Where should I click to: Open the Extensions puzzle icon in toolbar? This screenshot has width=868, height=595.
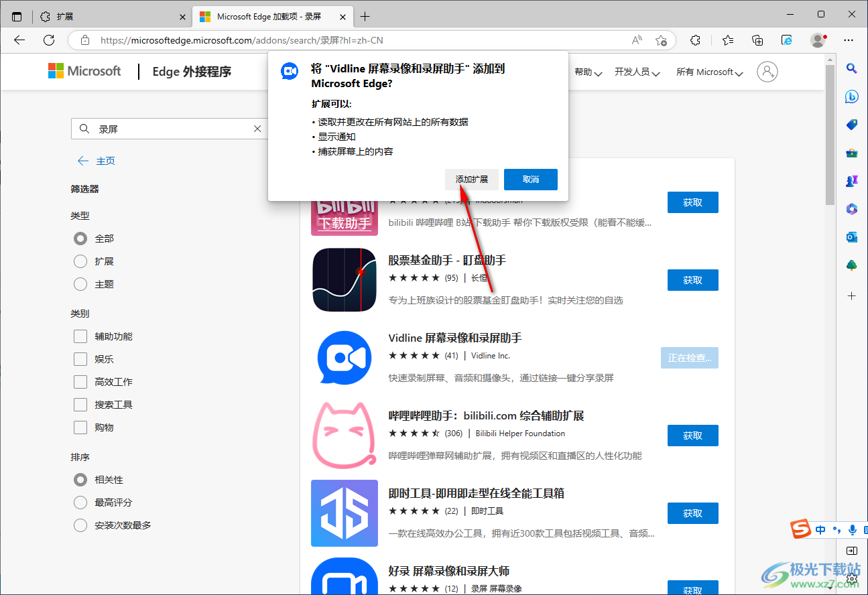[696, 40]
